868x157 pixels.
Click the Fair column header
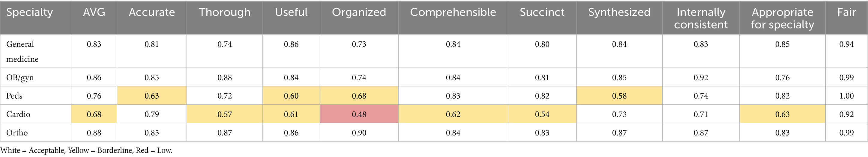[x=846, y=13]
